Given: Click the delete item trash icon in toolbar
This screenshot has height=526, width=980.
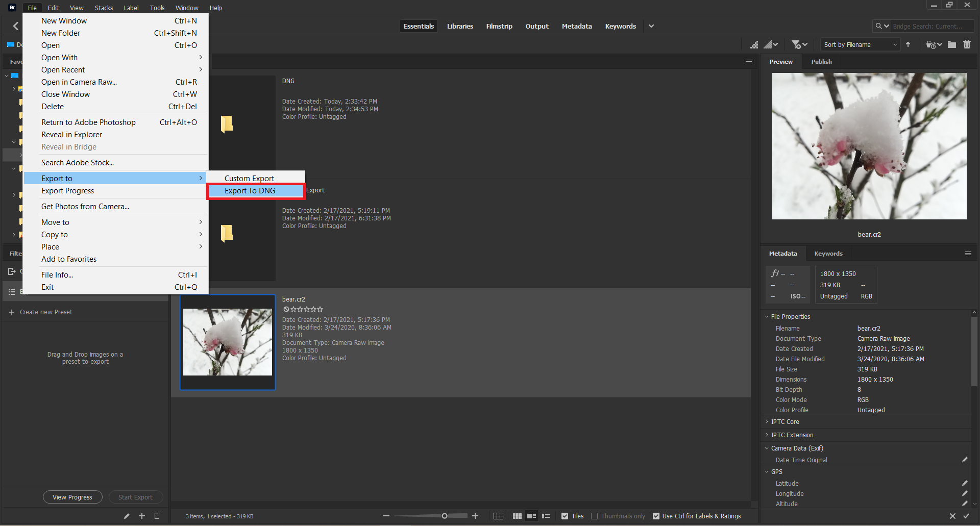Looking at the screenshot, I should [967, 45].
